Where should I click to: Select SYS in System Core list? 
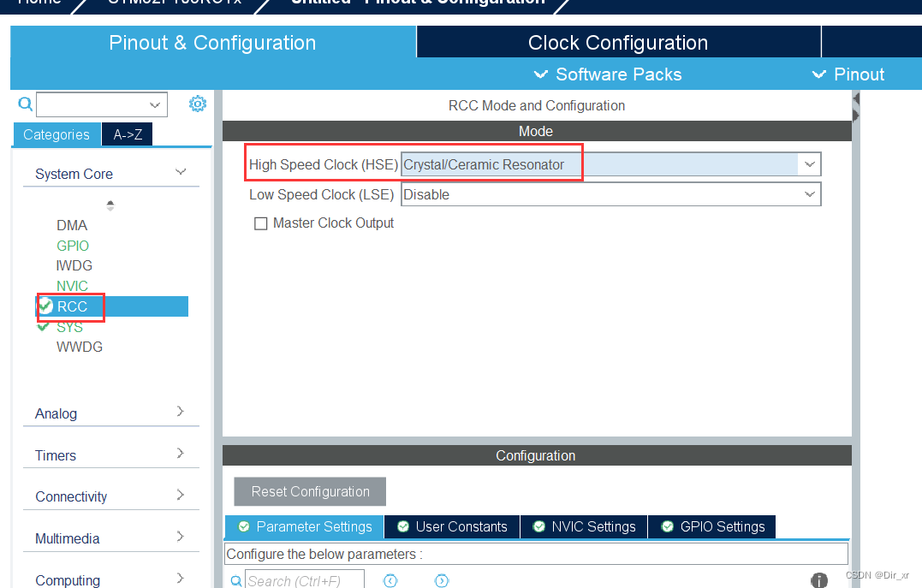(69, 327)
